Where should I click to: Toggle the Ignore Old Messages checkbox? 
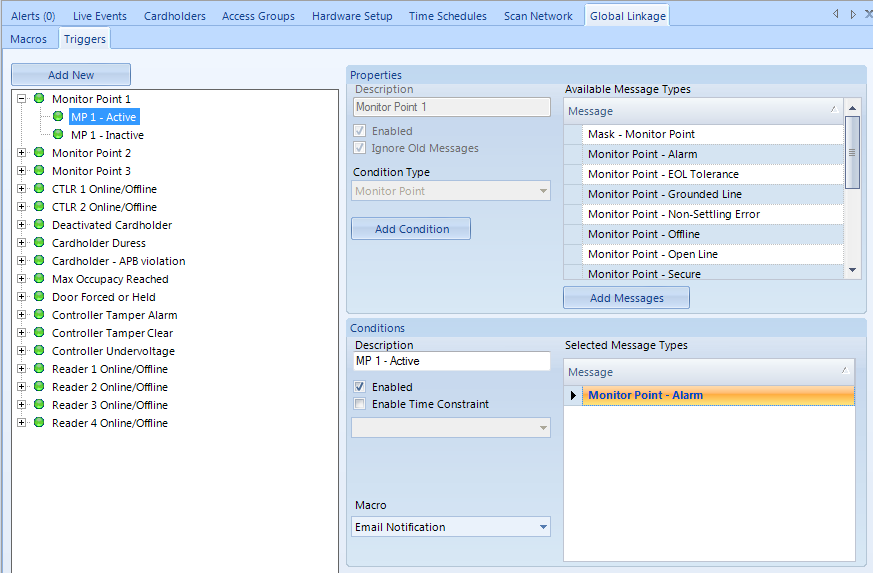click(x=360, y=148)
